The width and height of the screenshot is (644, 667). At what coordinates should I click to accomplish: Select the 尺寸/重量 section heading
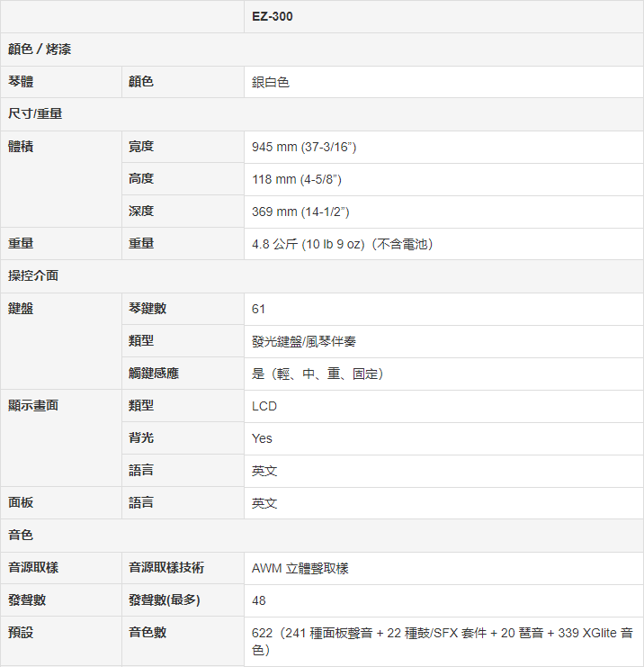35,114
